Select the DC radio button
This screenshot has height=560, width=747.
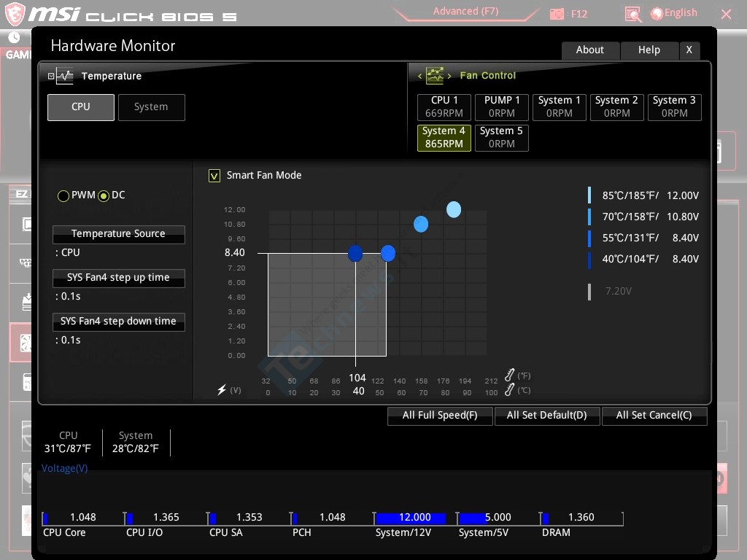104,195
